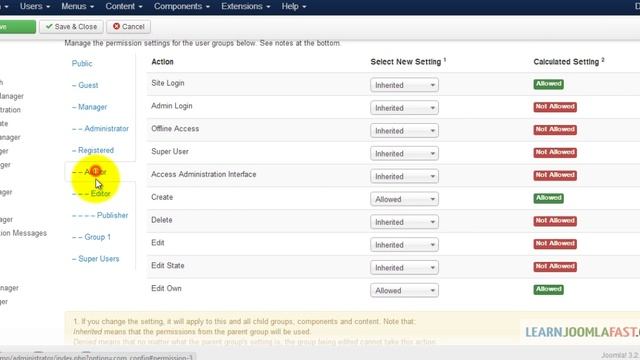Click the Allowed badge for Create
The image size is (640, 360).
pos(549,198)
